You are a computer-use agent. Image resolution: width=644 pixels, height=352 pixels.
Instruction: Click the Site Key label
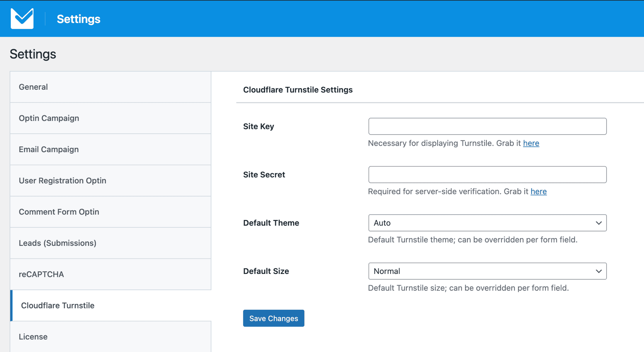[x=259, y=126]
